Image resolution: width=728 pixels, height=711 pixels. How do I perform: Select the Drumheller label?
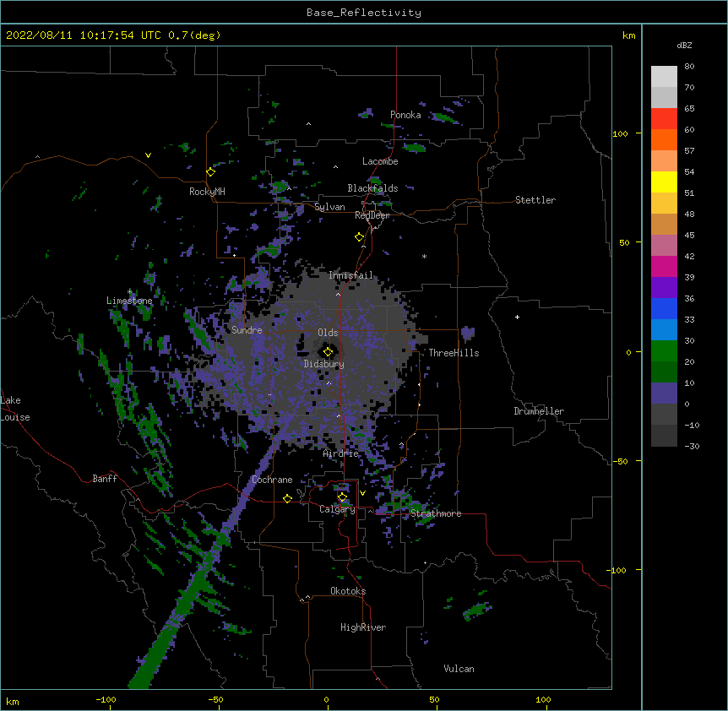(539, 411)
